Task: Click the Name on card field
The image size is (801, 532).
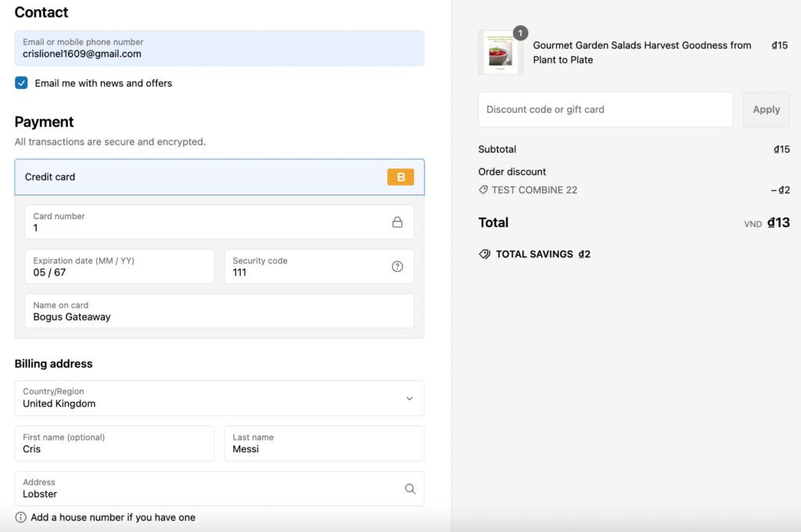Action: (219, 311)
